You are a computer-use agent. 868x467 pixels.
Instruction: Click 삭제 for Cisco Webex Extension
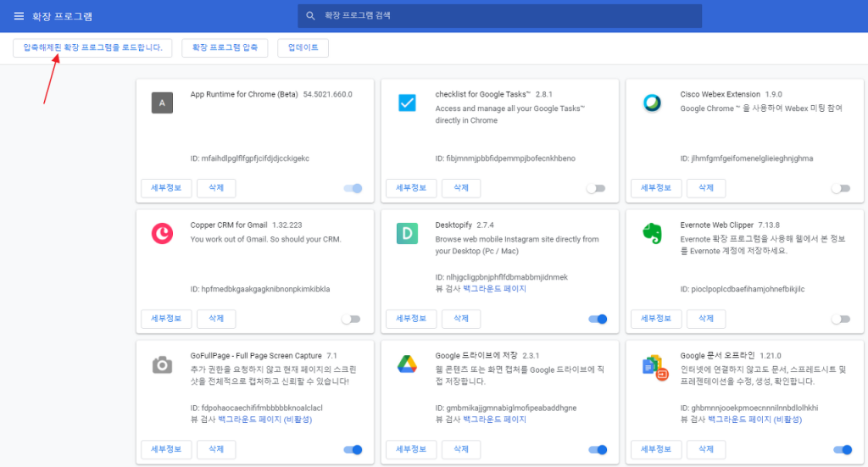[x=706, y=188]
